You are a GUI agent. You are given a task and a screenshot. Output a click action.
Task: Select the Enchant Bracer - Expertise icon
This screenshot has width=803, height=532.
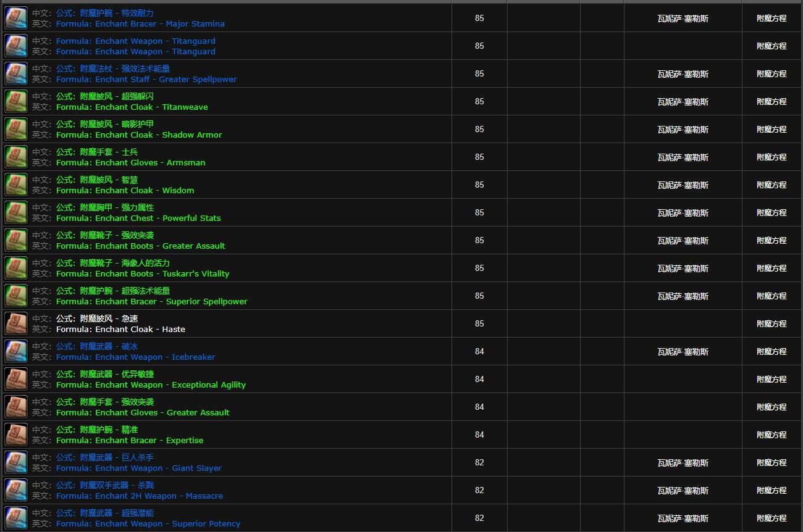16,435
